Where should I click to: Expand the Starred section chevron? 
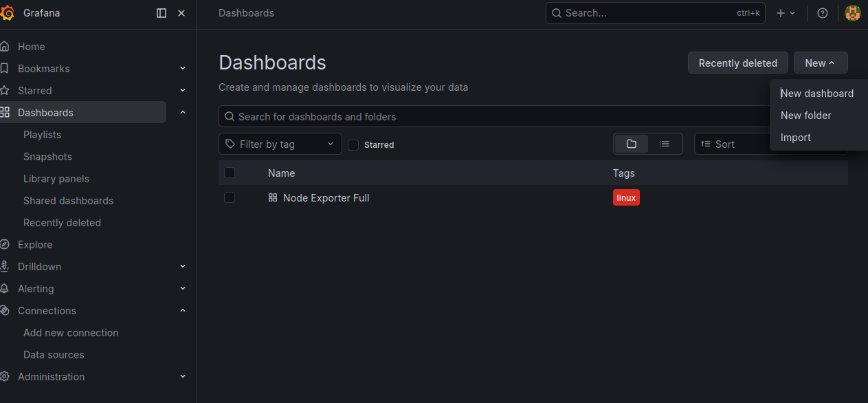point(183,91)
